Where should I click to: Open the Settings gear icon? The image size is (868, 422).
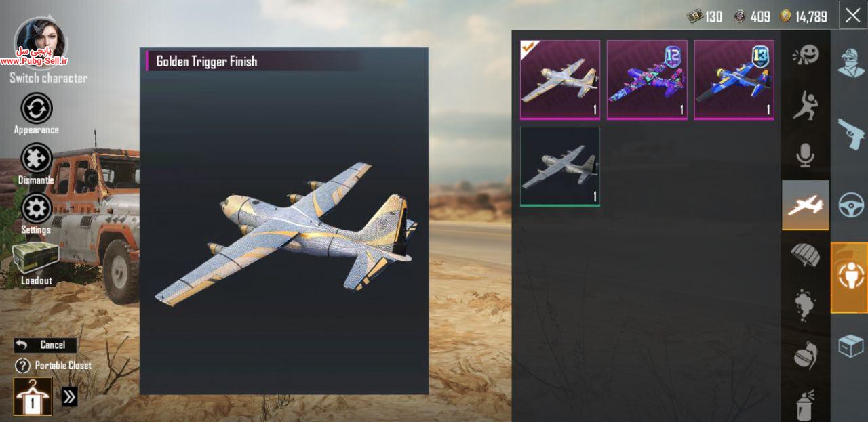click(x=36, y=209)
